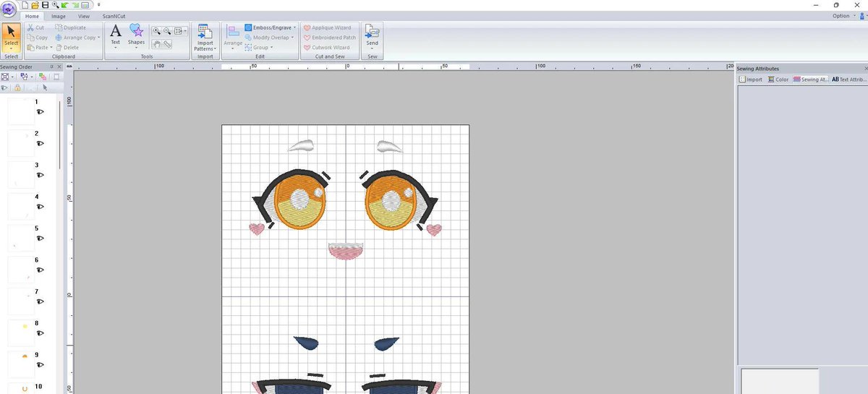Select the Measure ruler tool
The image size is (868, 394).
click(x=167, y=44)
